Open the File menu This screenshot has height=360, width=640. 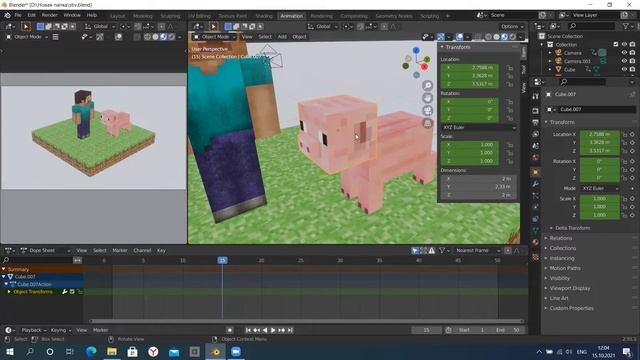pyautogui.click(x=18, y=15)
